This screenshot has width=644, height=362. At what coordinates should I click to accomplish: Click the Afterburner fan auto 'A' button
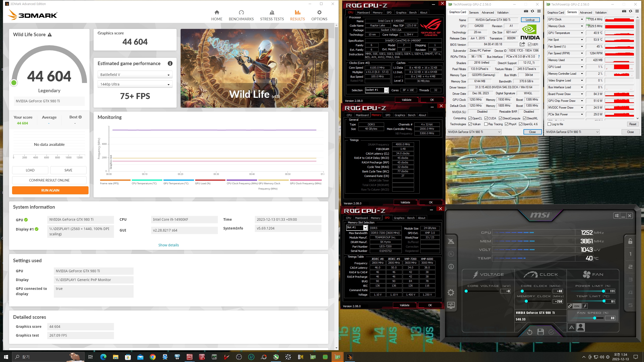coord(572,328)
